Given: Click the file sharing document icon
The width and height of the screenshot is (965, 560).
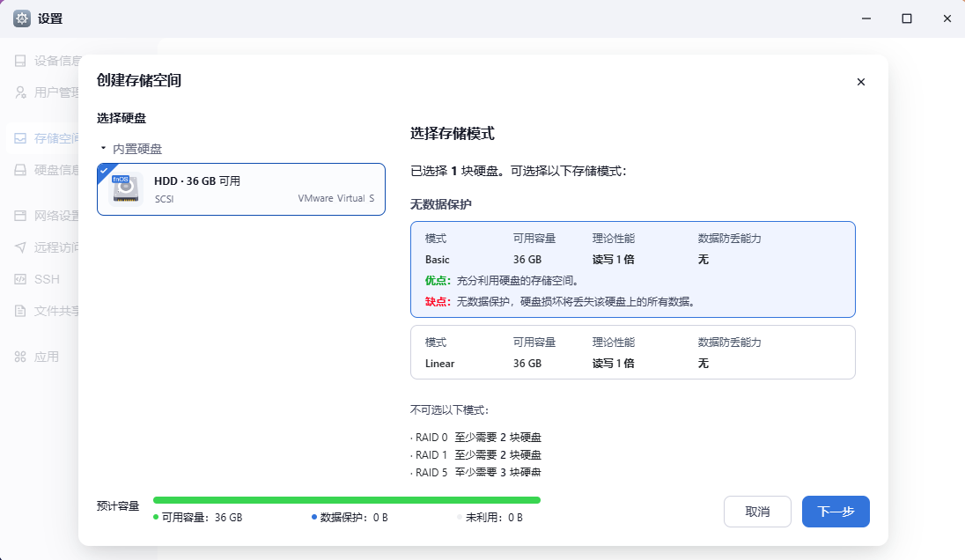Looking at the screenshot, I should (x=20, y=311).
